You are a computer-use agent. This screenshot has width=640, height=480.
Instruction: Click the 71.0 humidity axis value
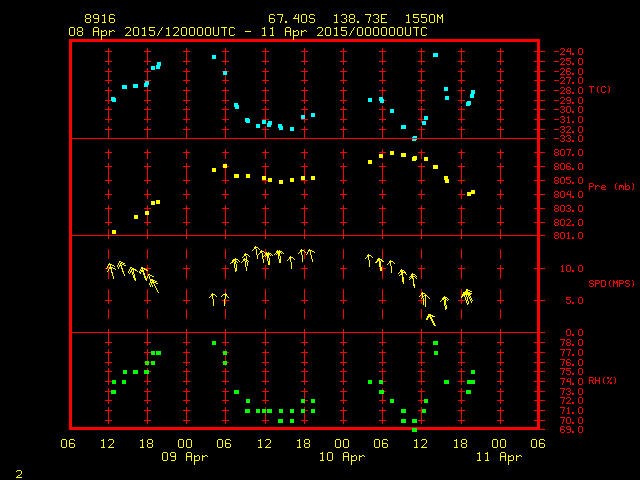(571, 410)
